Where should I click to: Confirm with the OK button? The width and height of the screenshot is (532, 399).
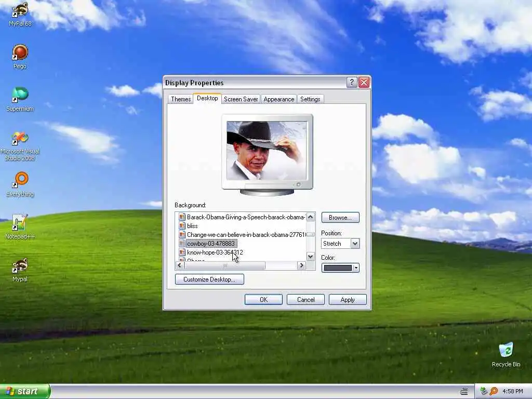tap(263, 300)
